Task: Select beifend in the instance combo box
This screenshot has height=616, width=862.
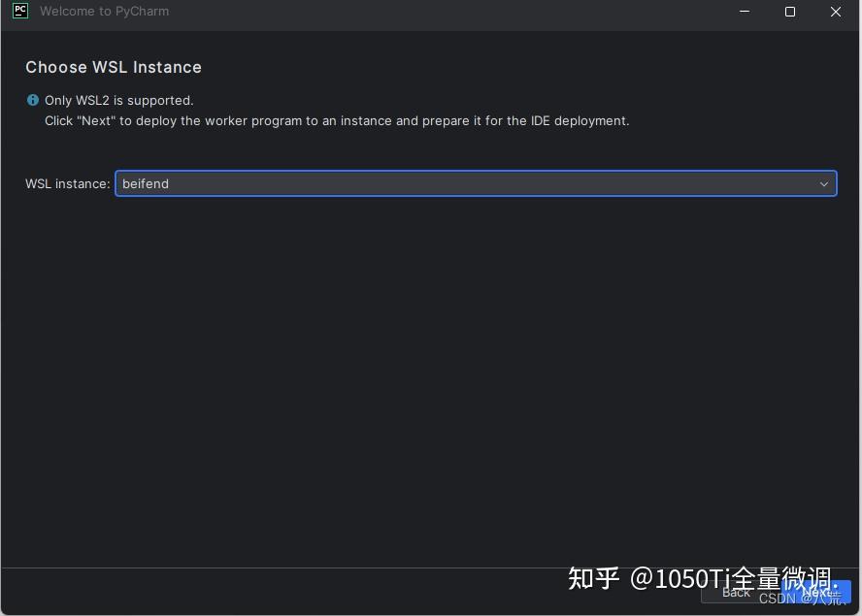Action: 476,183
